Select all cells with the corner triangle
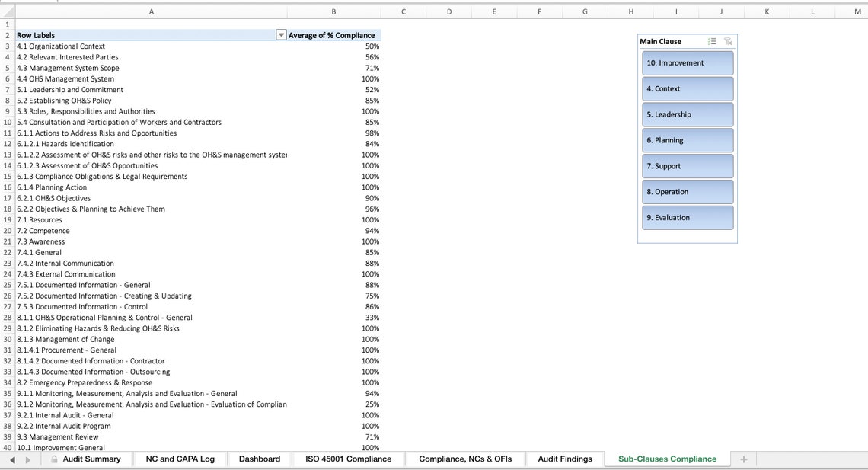The width and height of the screenshot is (868, 470). (x=6, y=12)
